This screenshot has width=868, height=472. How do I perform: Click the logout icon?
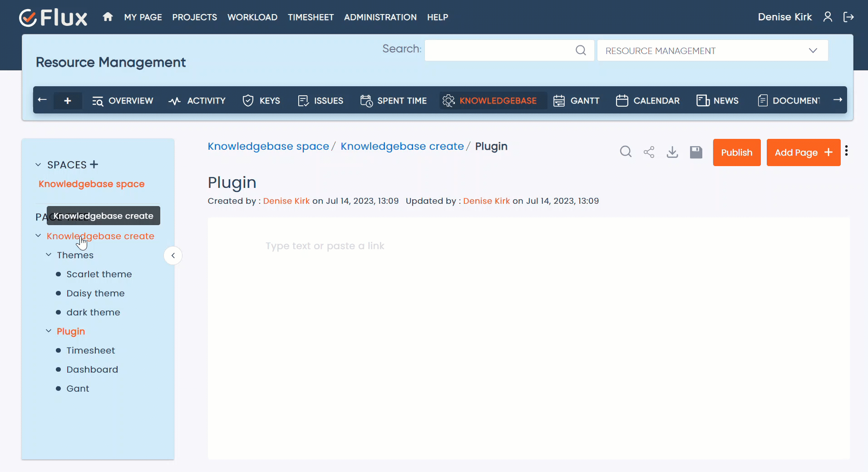click(x=848, y=17)
